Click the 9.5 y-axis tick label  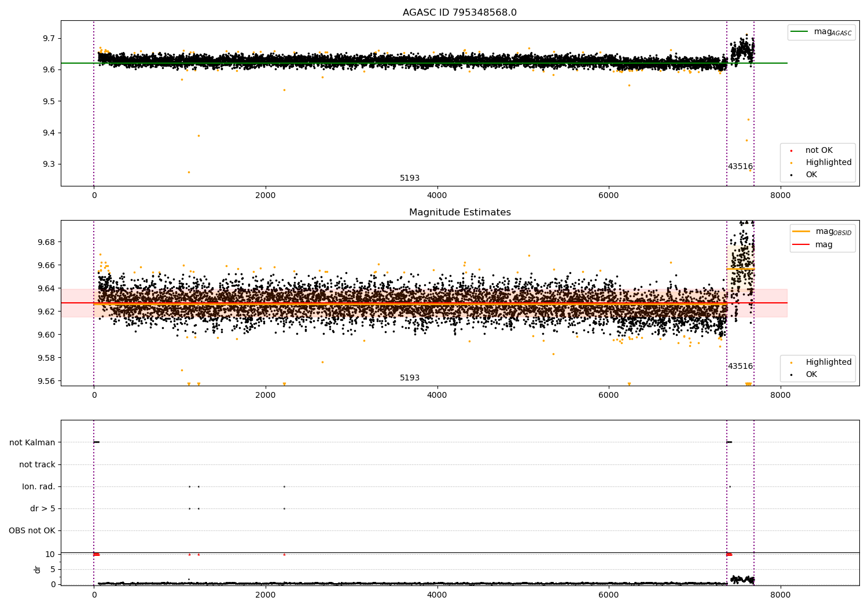(x=49, y=101)
